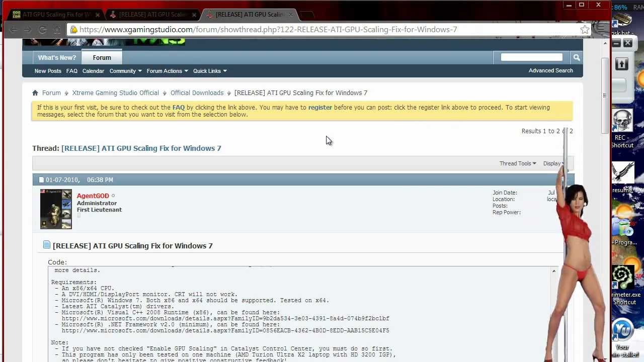Expand the Forum Actions dropdown

pos(168,71)
